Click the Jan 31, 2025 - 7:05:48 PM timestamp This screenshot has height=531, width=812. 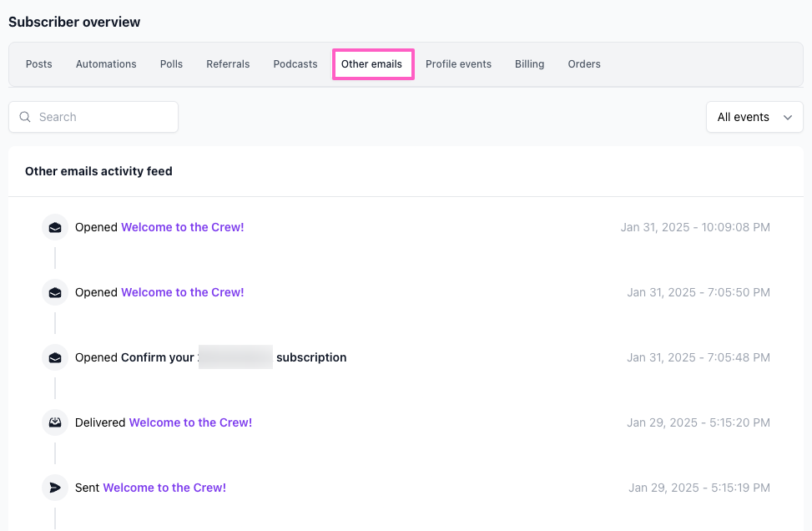click(x=699, y=357)
